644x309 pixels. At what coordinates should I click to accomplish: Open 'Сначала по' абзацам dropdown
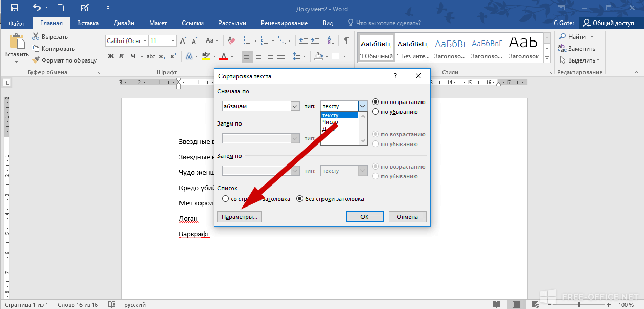[x=295, y=106]
